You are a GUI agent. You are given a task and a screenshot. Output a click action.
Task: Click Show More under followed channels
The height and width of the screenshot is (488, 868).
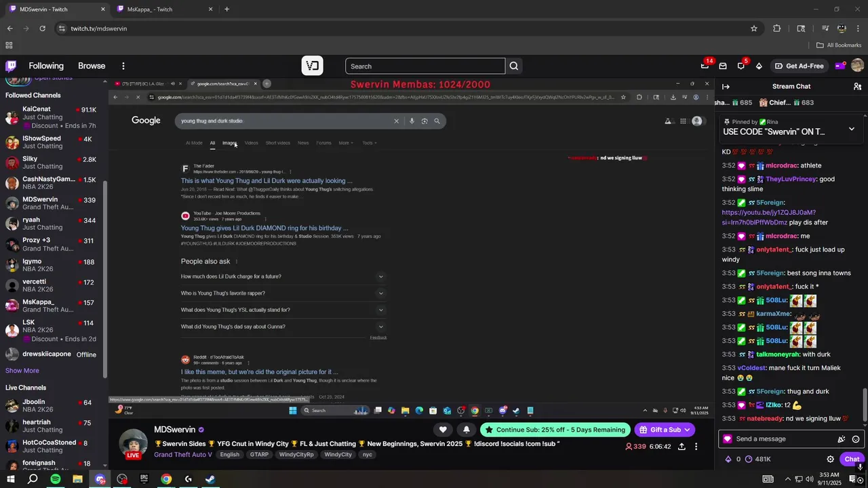22,371
